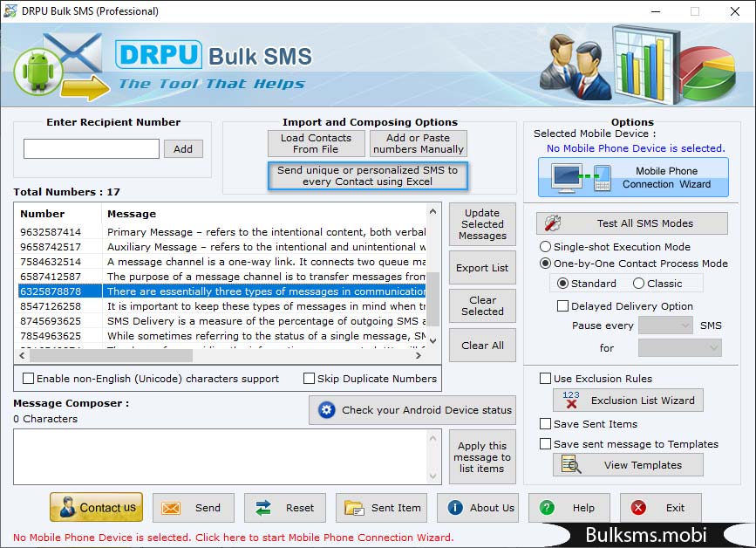Click contact list scroll left arrow
The height and width of the screenshot is (548, 756).
[22, 355]
